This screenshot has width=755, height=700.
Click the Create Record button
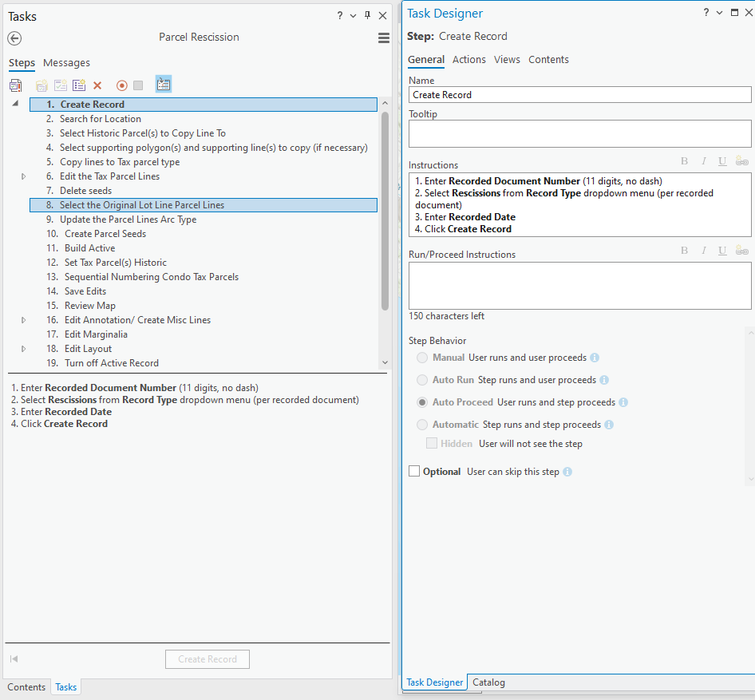pos(207,658)
